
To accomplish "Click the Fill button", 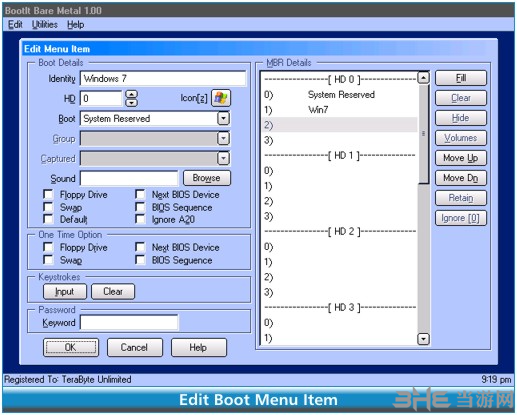I will tap(461, 78).
